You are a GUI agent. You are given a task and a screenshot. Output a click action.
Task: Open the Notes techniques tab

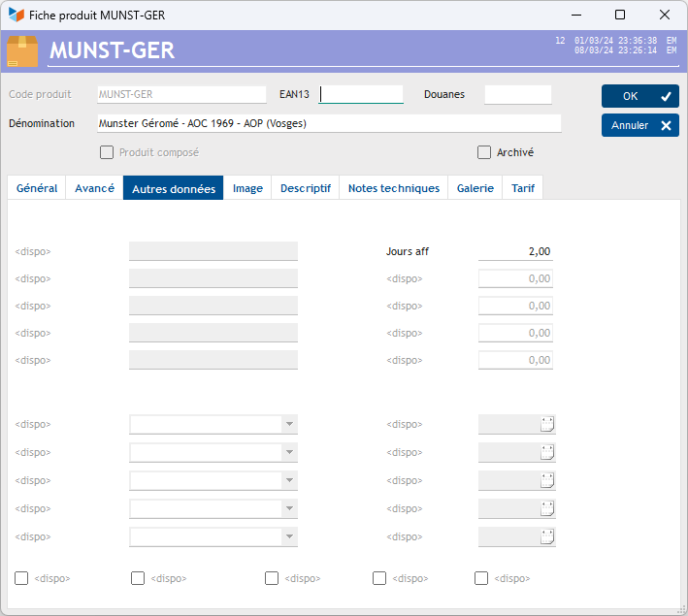[x=393, y=188]
